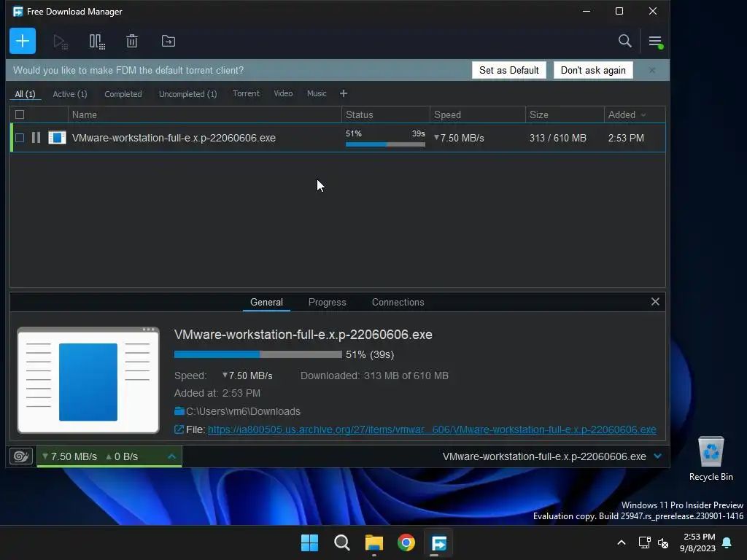Click the row's 51% progress bar
The width and height of the screenshot is (747, 560).
[x=385, y=144]
